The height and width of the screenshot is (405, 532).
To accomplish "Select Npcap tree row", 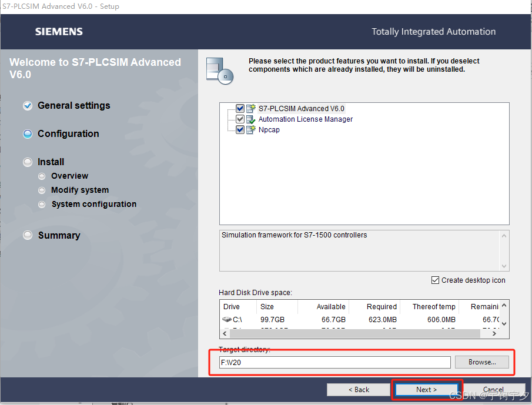I will point(269,129).
